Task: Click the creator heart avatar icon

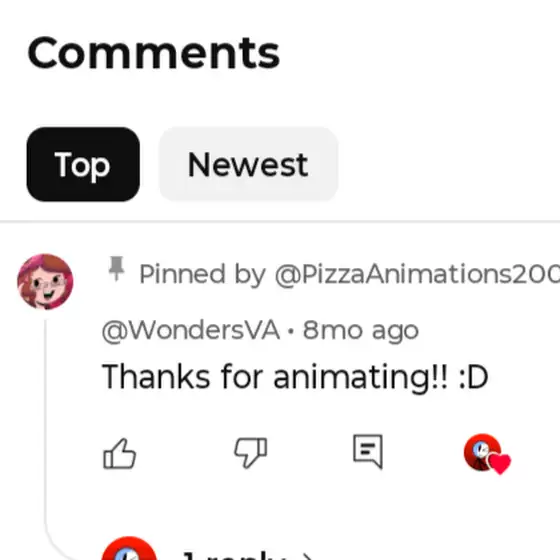Action: (x=487, y=454)
